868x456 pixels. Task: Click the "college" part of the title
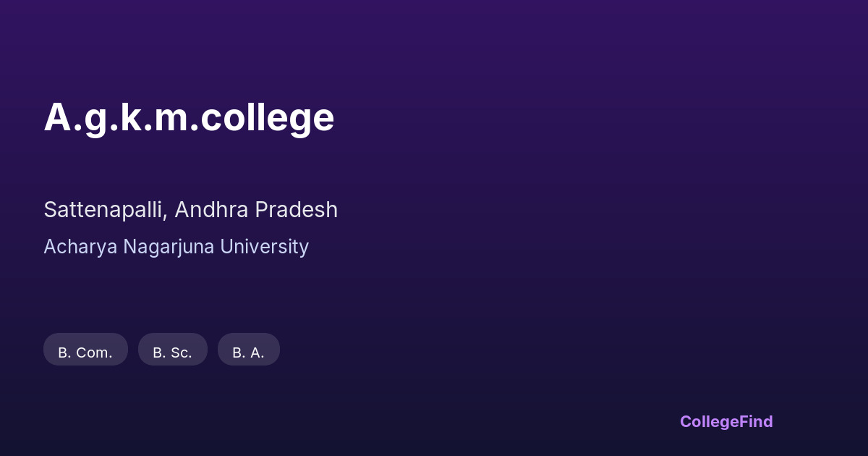tap(268, 117)
